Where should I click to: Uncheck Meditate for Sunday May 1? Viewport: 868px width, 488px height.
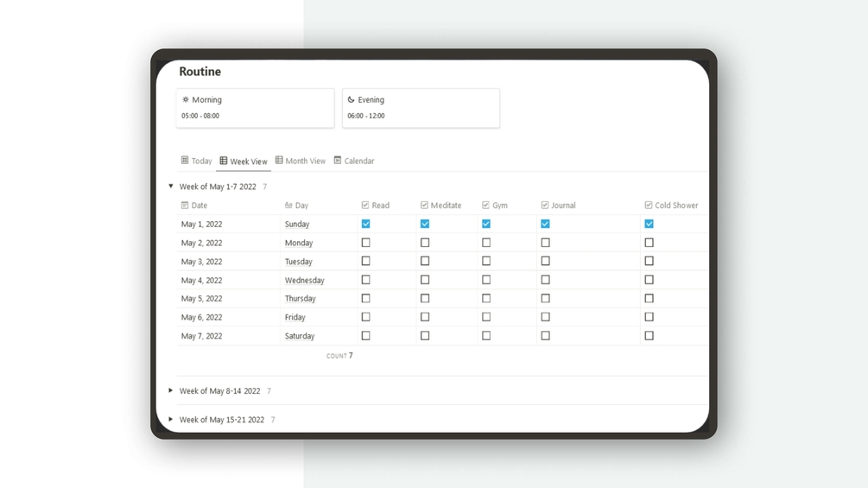pyautogui.click(x=425, y=224)
